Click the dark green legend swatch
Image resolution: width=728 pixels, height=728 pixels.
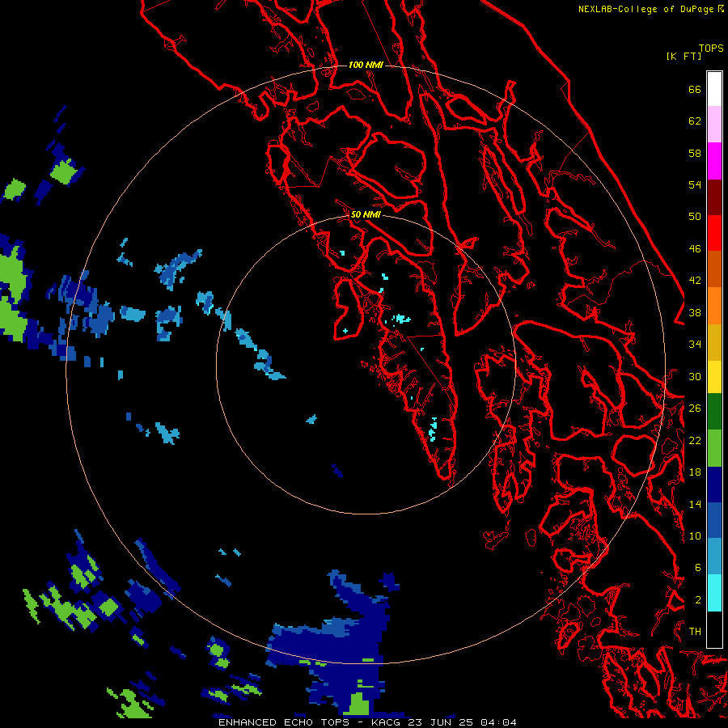click(x=714, y=412)
